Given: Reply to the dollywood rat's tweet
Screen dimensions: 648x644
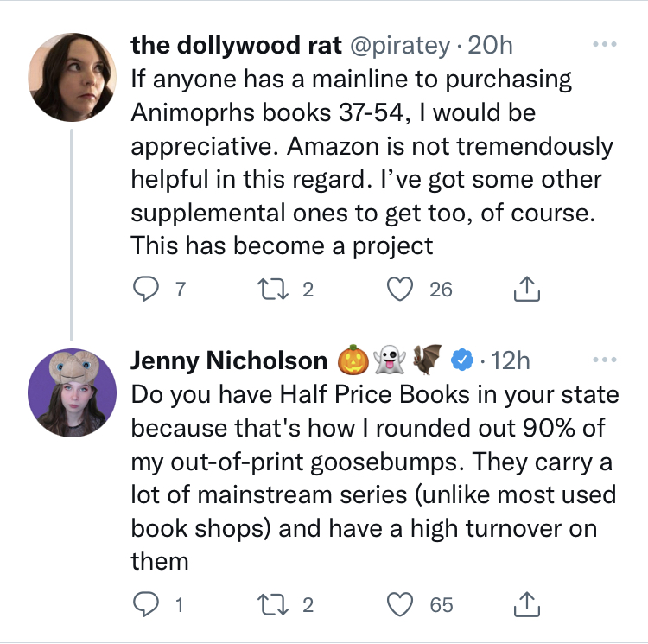Looking at the screenshot, I should (145, 289).
